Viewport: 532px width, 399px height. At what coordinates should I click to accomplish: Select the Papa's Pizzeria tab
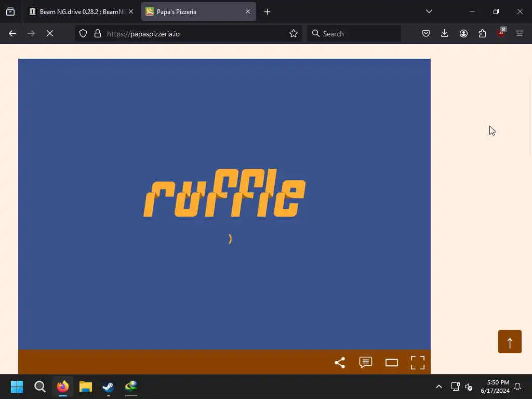[198, 12]
